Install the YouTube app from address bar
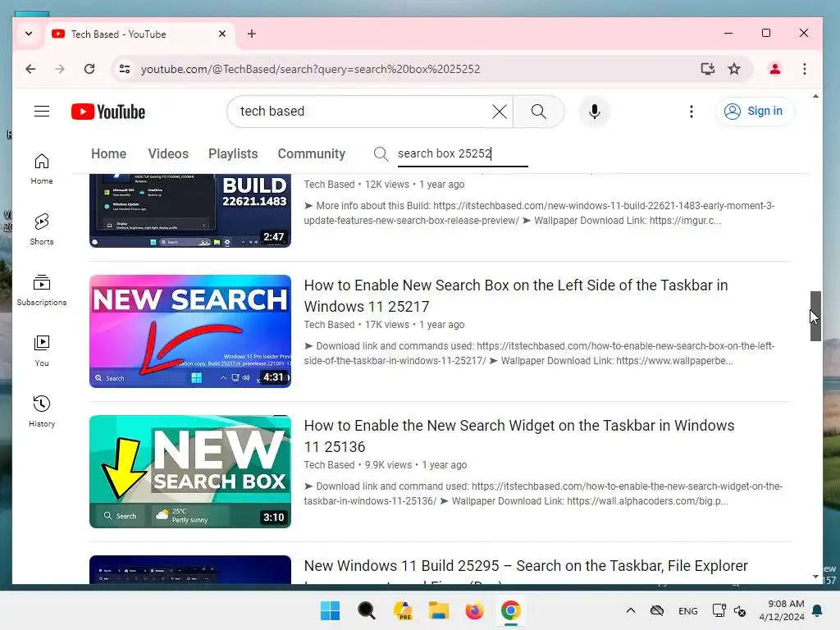The width and height of the screenshot is (840, 630). pyautogui.click(x=708, y=69)
